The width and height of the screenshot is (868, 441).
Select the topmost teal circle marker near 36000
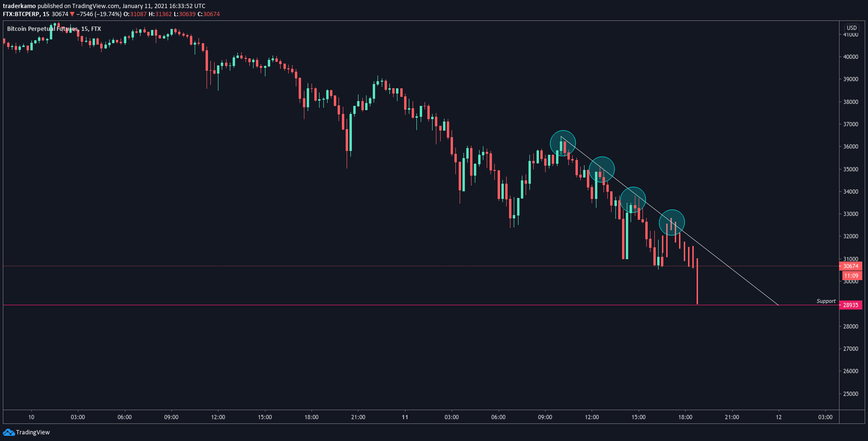[563, 143]
